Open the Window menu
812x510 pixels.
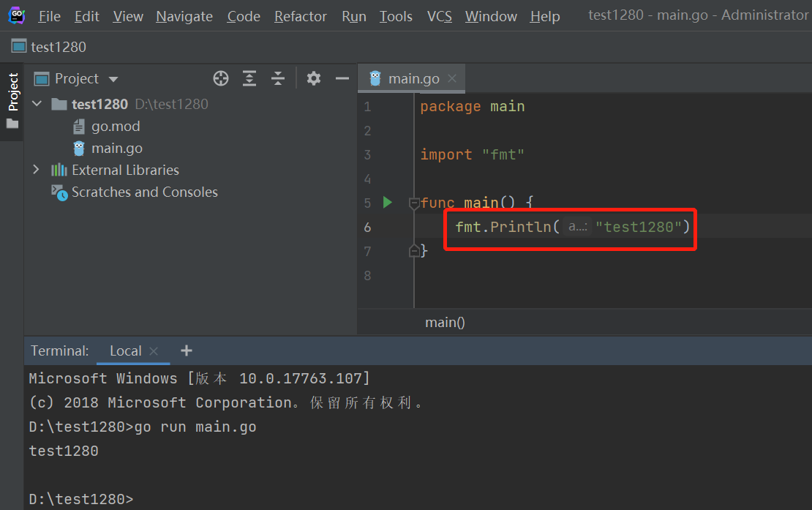pos(491,17)
